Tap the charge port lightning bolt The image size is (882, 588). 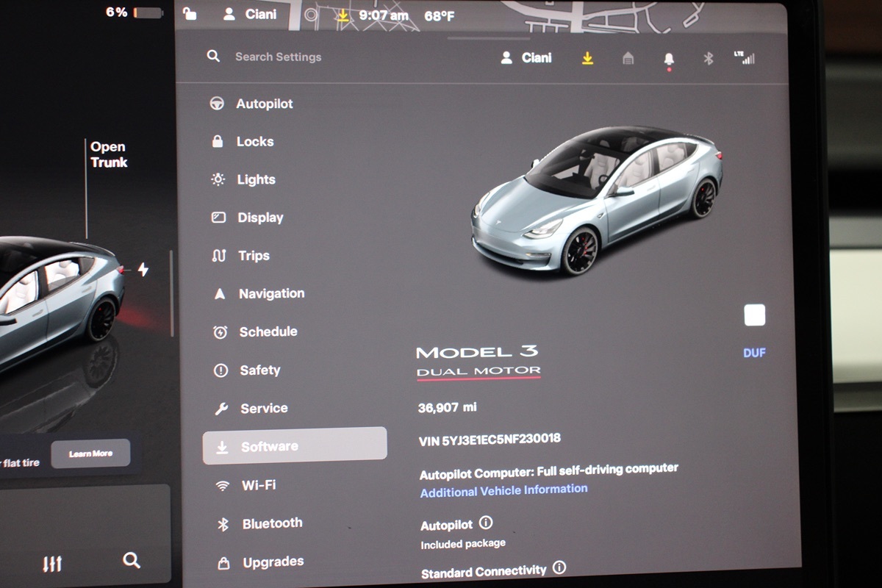tap(143, 270)
